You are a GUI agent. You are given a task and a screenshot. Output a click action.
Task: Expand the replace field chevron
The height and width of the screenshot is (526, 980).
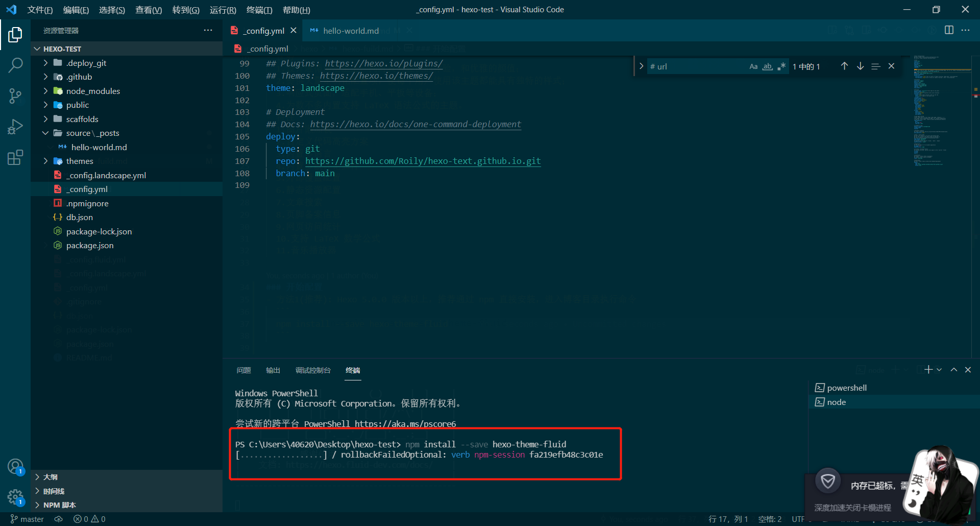(641, 66)
